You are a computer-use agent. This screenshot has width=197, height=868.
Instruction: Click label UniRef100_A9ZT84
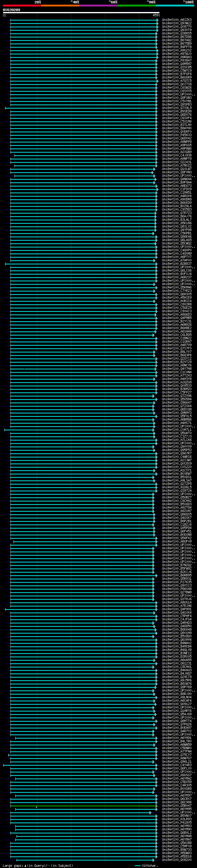coord(177,507)
